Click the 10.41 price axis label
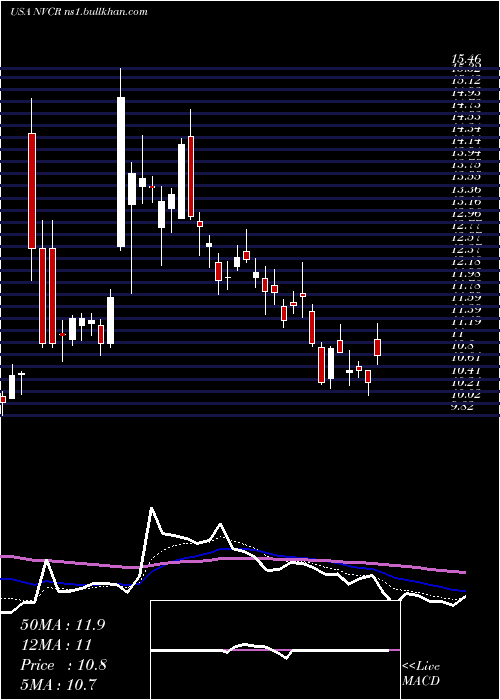 tap(466, 371)
